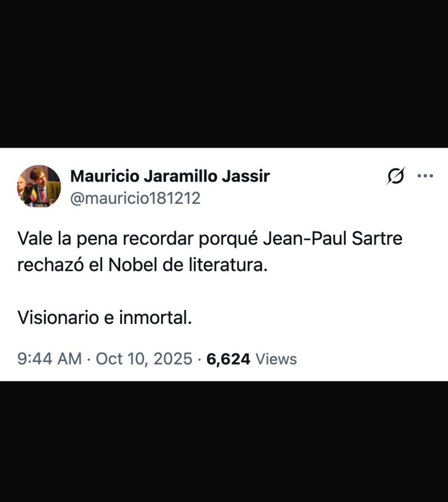Viewport: 448px width, 502px height.
Task: Select the Oct 10, 2025 date
Action: [144, 359]
